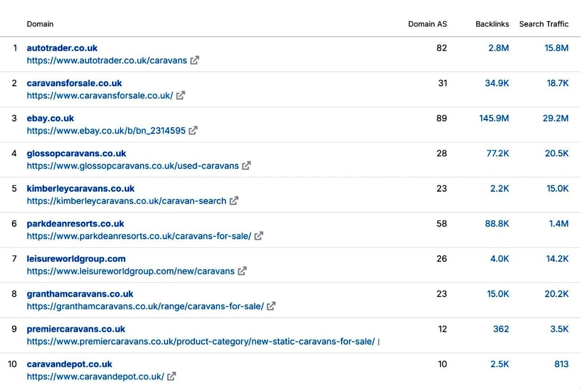Sort the table by the Backlinks column header

point(492,24)
